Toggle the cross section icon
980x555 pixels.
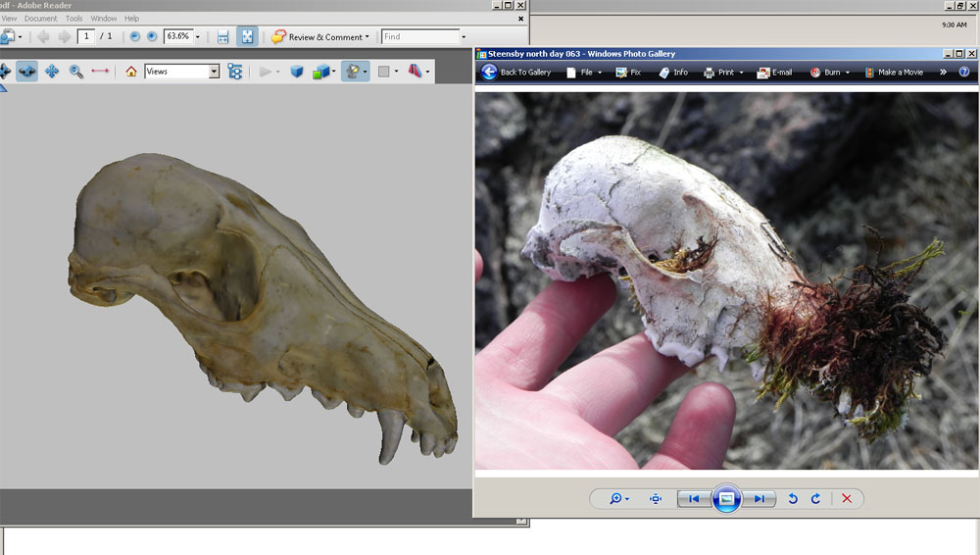click(415, 72)
